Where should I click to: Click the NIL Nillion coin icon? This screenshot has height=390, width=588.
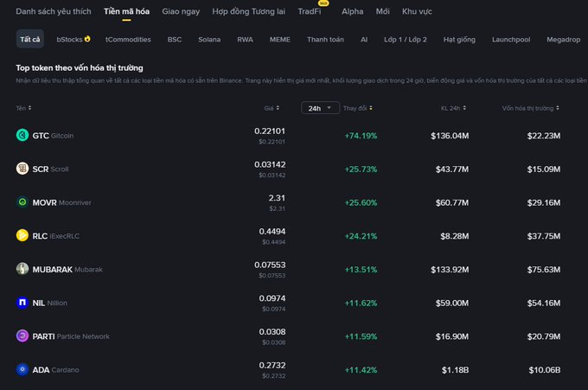coord(22,303)
